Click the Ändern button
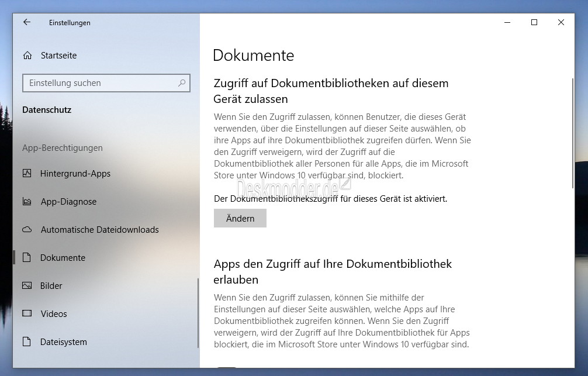588x376 pixels. click(240, 218)
